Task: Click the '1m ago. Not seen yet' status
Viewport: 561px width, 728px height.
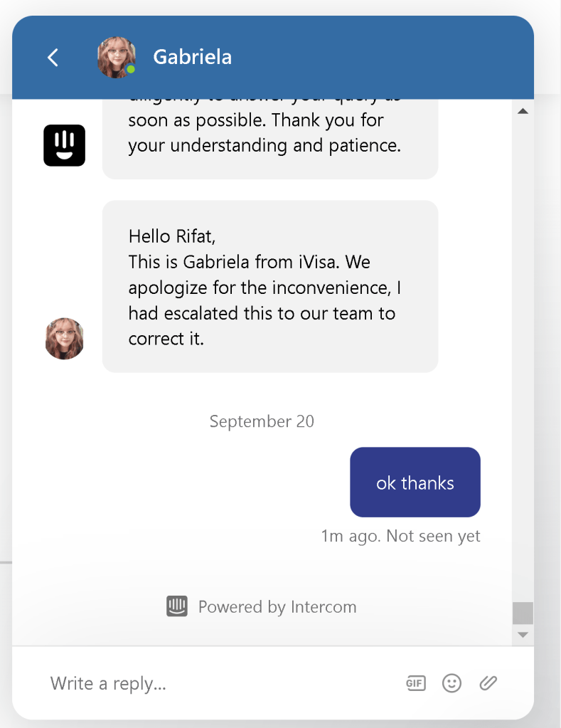Action: (x=401, y=536)
